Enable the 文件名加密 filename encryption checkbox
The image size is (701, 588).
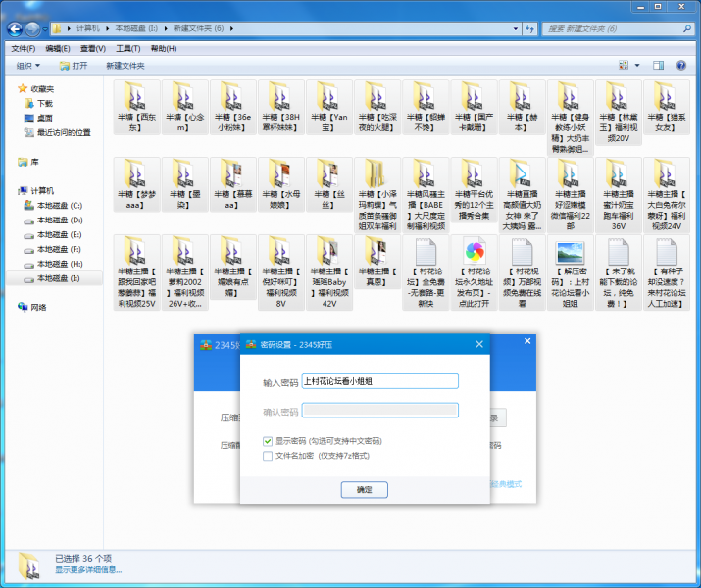click(x=268, y=455)
